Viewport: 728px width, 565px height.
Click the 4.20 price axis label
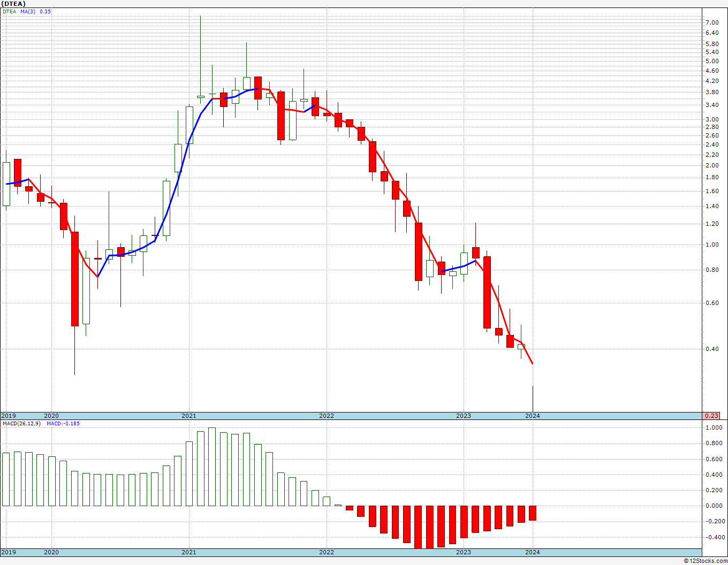pos(712,81)
